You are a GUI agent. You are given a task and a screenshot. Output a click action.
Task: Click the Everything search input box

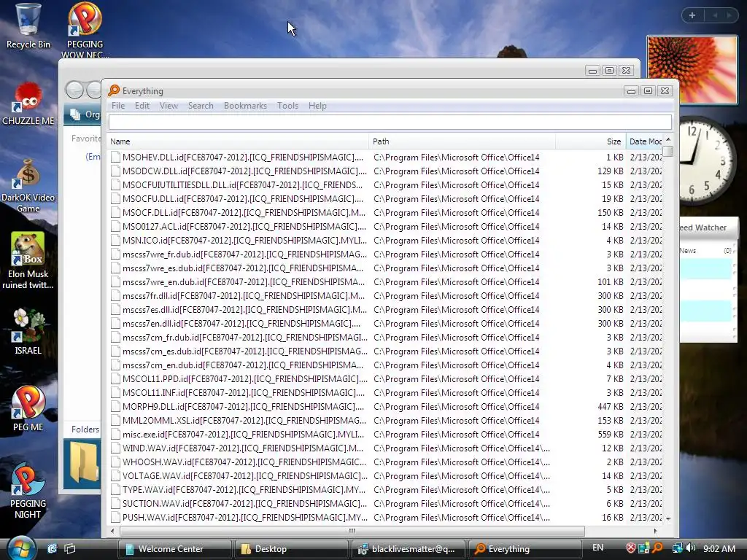point(390,122)
